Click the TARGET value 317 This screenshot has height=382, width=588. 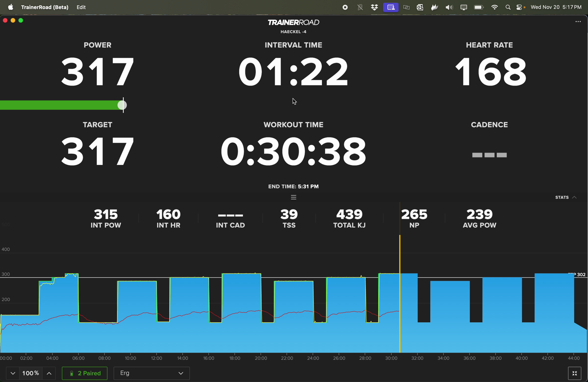tap(98, 152)
